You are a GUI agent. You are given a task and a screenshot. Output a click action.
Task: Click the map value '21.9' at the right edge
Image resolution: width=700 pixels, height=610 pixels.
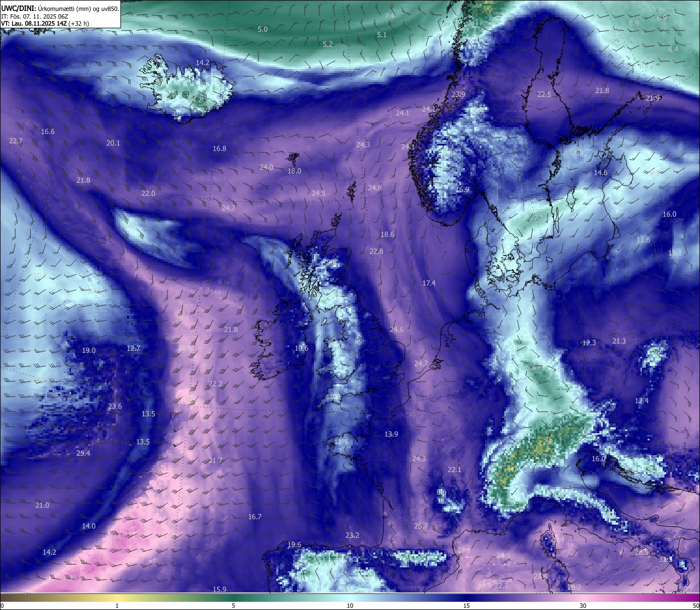(x=653, y=98)
